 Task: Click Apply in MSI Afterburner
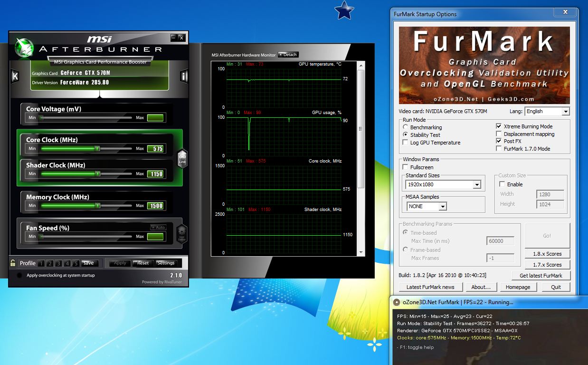tap(120, 263)
